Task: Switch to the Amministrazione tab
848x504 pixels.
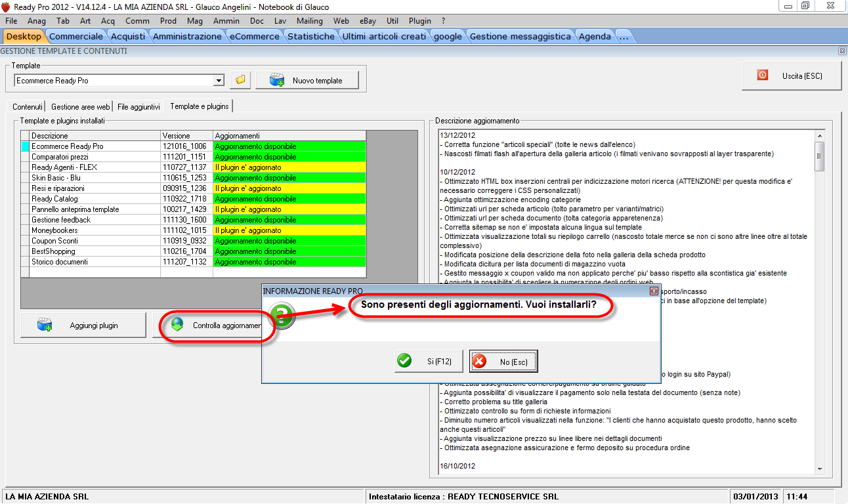Action: [187, 36]
